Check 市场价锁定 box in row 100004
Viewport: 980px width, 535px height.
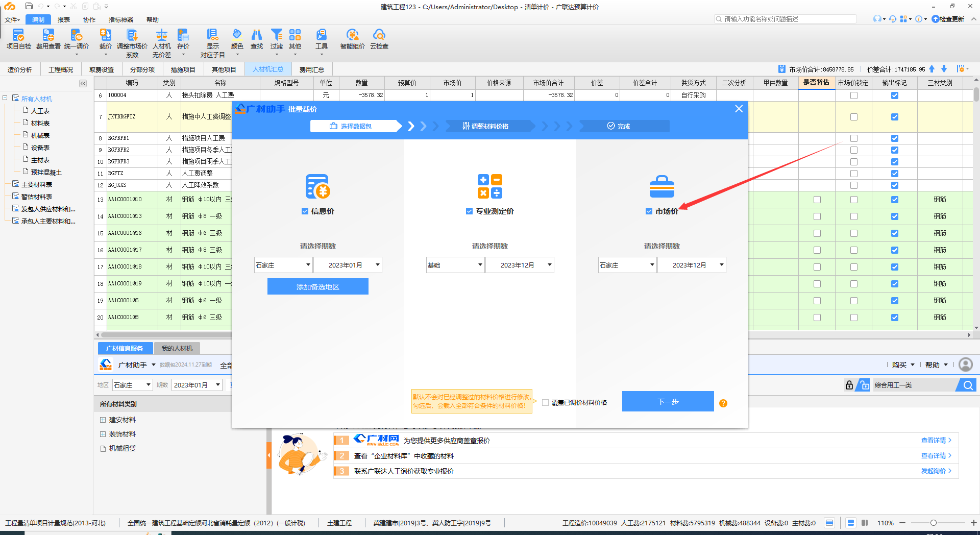click(854, 95)
